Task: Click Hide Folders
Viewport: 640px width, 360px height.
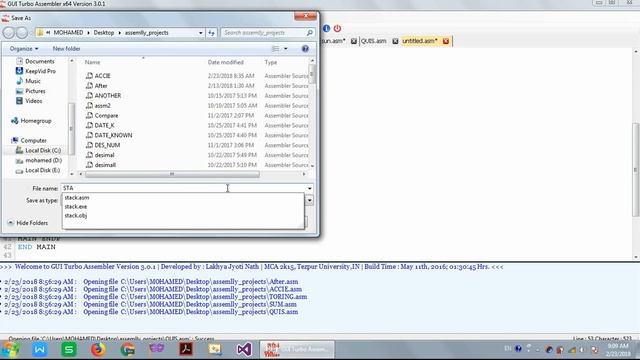Action: click(28, 223)
